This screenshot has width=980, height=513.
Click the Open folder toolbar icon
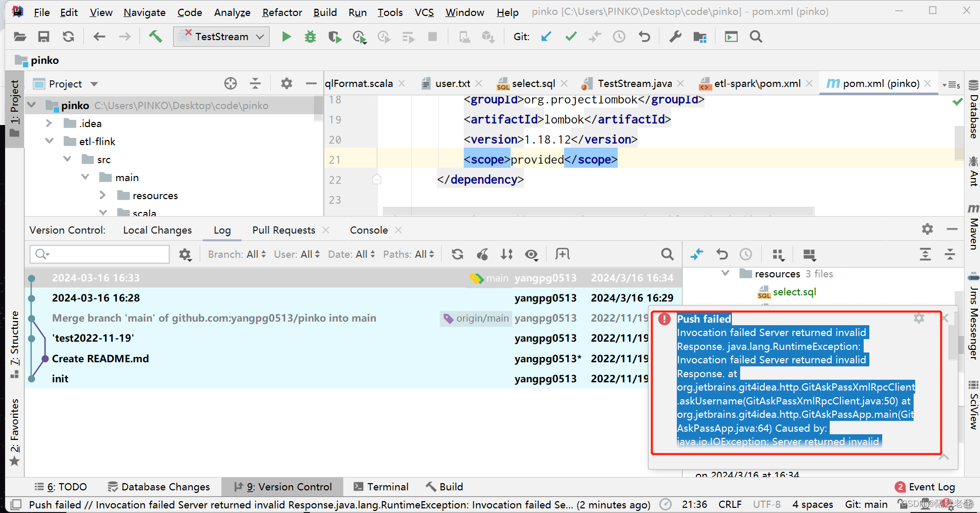click(x=20, y=37)
